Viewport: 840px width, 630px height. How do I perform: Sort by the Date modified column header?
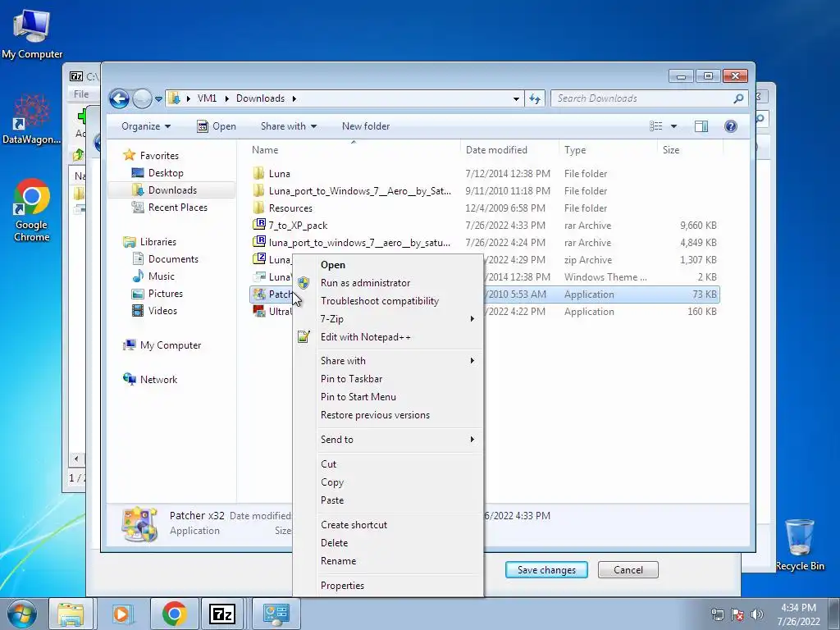[496, 150]
